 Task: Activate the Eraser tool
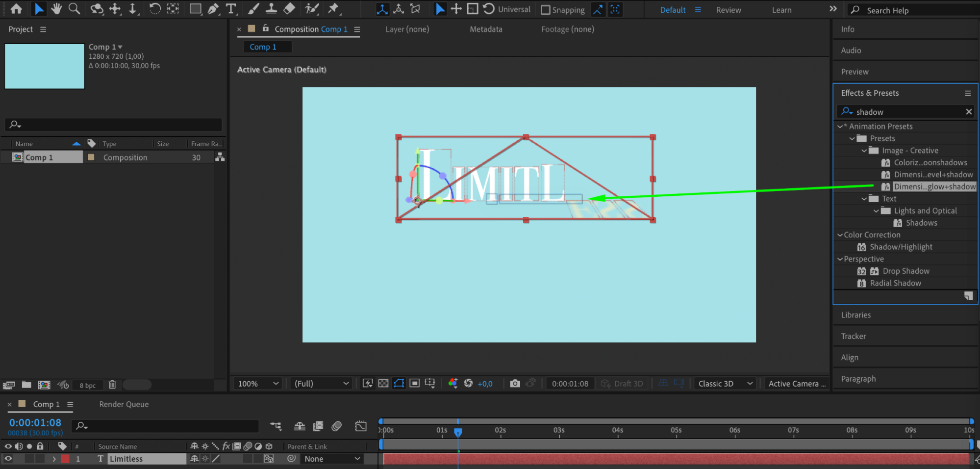(289, 9)
